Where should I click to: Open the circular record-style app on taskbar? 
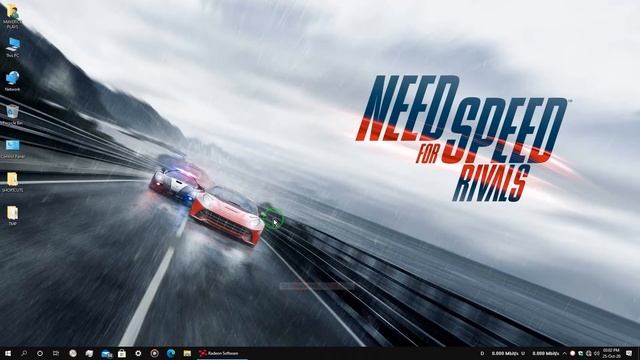(154, 353)
